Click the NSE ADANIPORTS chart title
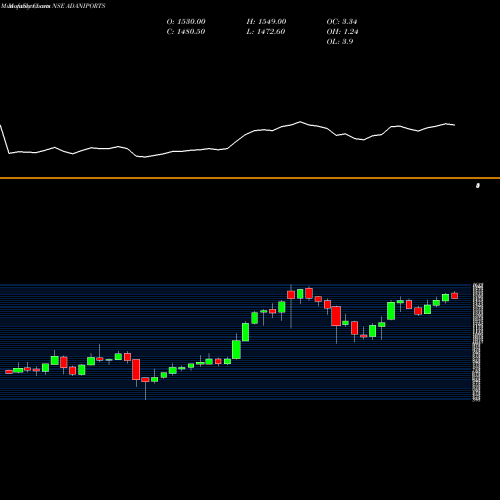 (79, 6)
